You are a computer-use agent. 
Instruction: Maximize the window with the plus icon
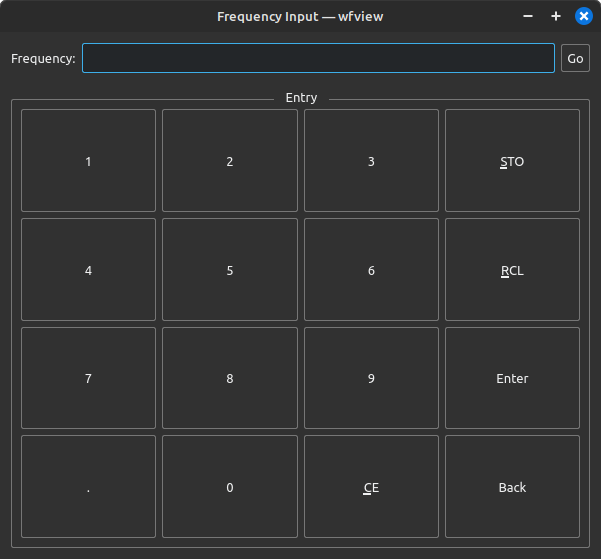(556, 16)
